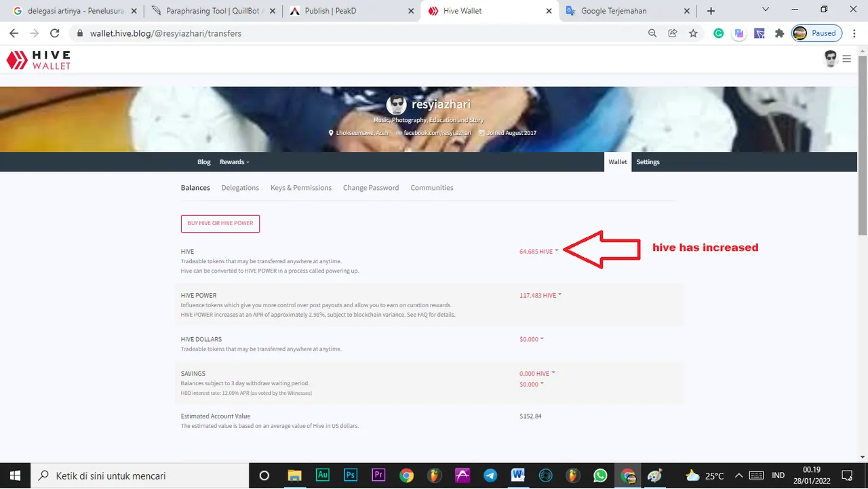Launch Adobe Premiere Pro from the taskbar
The image size is (868, 489).
[378, 475]
